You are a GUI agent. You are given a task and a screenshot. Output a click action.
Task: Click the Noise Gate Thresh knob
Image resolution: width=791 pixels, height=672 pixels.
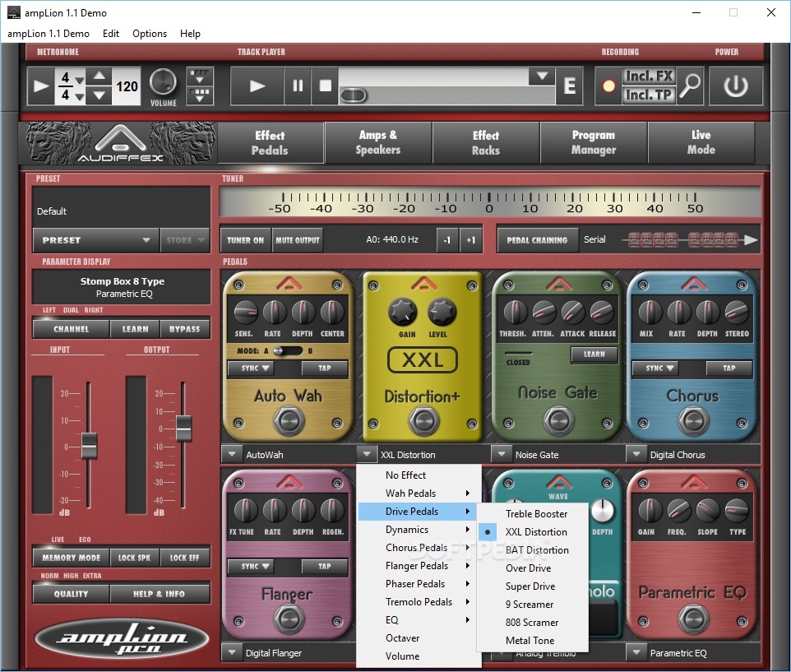(x=514, y=313)
